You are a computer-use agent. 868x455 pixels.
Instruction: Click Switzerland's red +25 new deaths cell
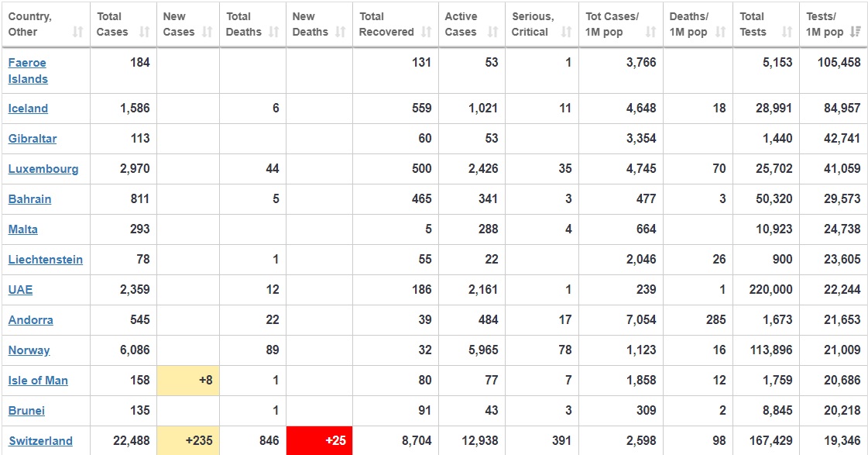click(x=319, y=440)
